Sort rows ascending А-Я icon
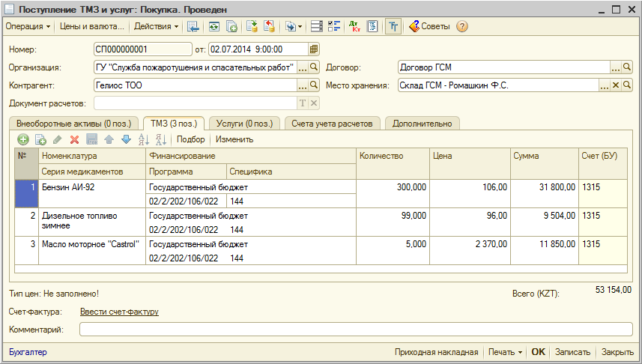This screenshot has height=364, width=642. (x=144, y=139)
